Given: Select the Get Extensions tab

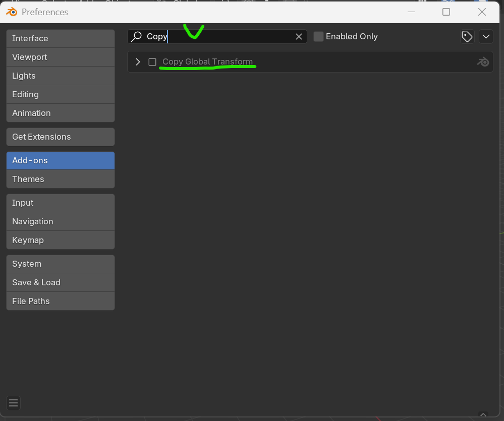Looking at the screenshot, I should coord(61,137).
